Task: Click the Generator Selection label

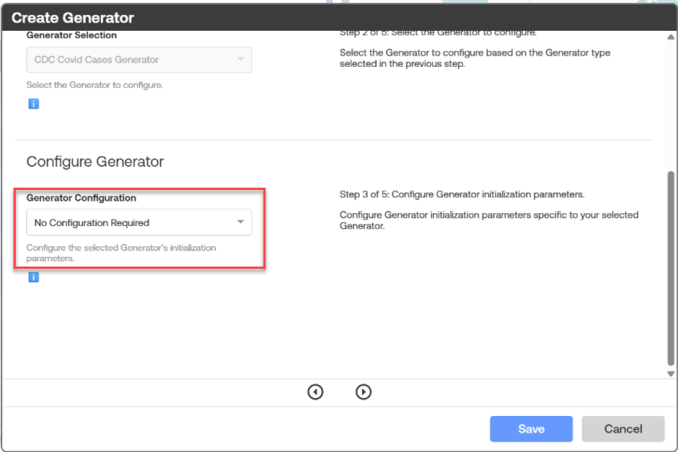Action: coord(71,35)
